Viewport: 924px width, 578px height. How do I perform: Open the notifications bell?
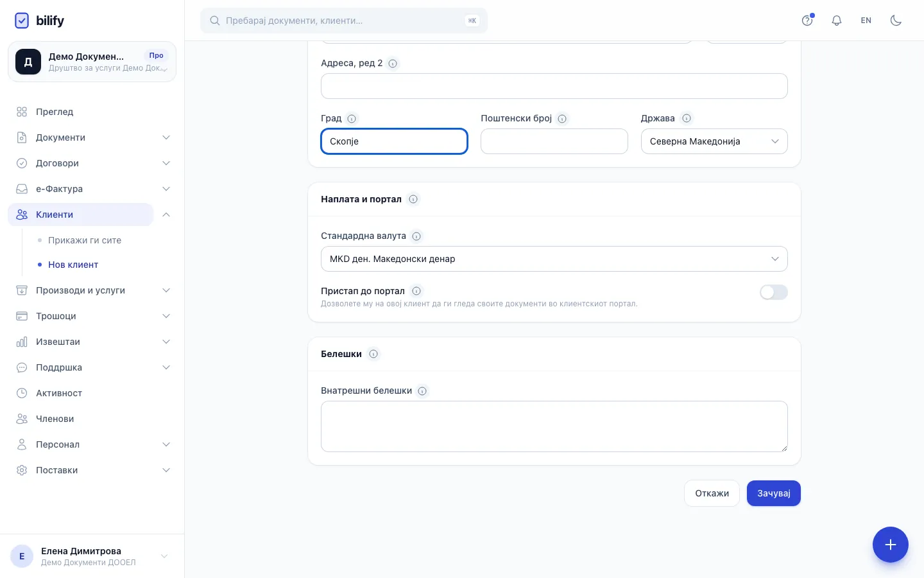pos(837,21)
